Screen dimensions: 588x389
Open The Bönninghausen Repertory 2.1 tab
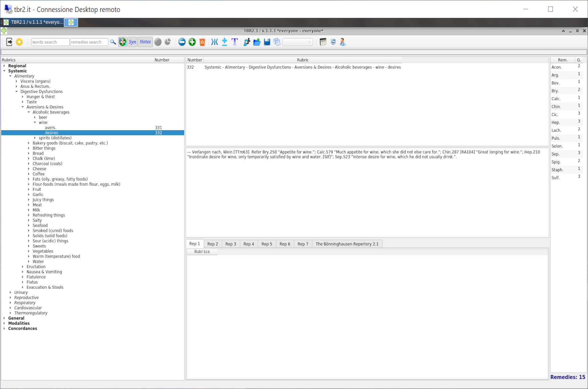[x=347, y=244]
